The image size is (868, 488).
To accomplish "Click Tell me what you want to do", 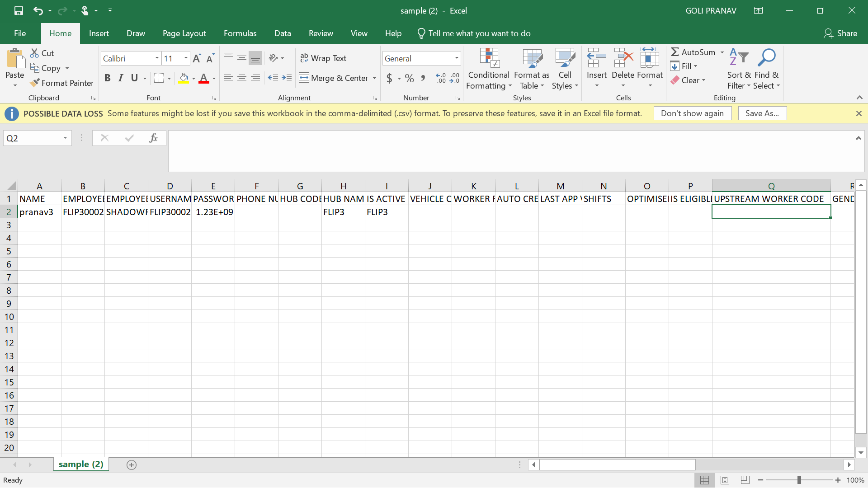I will pos(474,33).
